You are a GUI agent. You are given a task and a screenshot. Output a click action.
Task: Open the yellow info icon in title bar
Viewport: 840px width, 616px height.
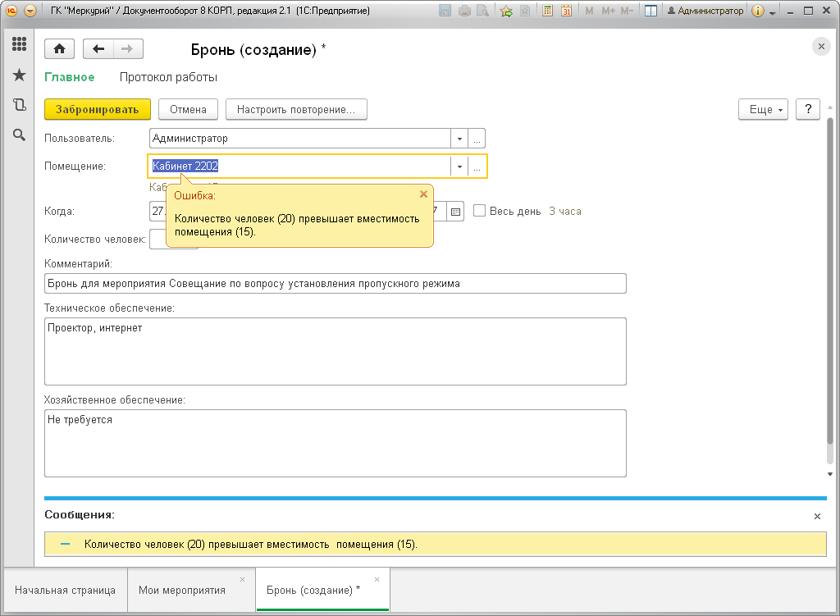pyautogui.click(x=757, y=11)
